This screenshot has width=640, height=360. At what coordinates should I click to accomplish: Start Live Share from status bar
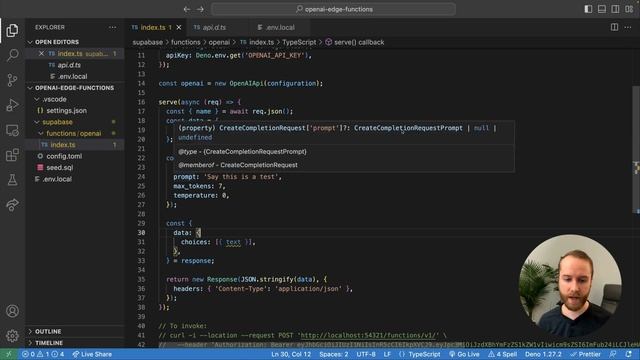coord(92,354)
